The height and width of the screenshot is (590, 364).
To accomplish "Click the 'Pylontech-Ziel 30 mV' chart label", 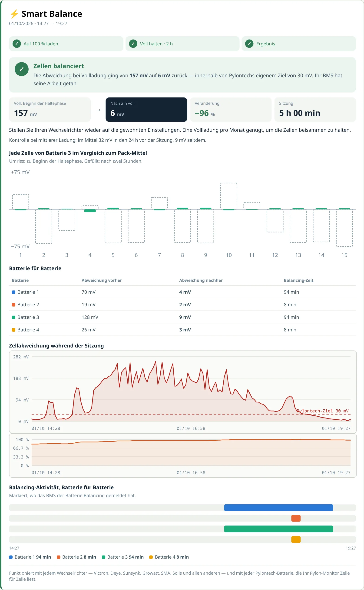I will [323, 411].
